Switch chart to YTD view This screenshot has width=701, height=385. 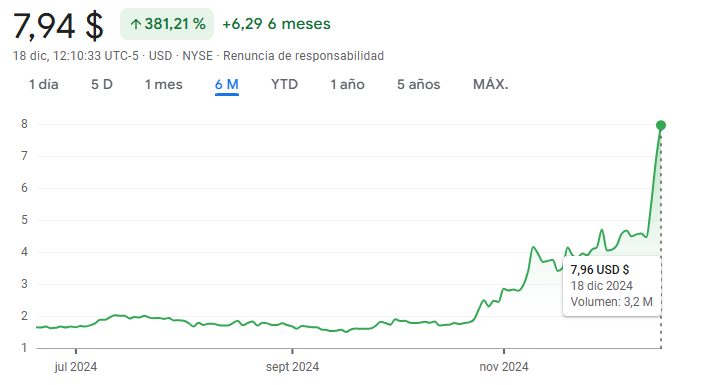pyautogui.click(x=284, y=85)
